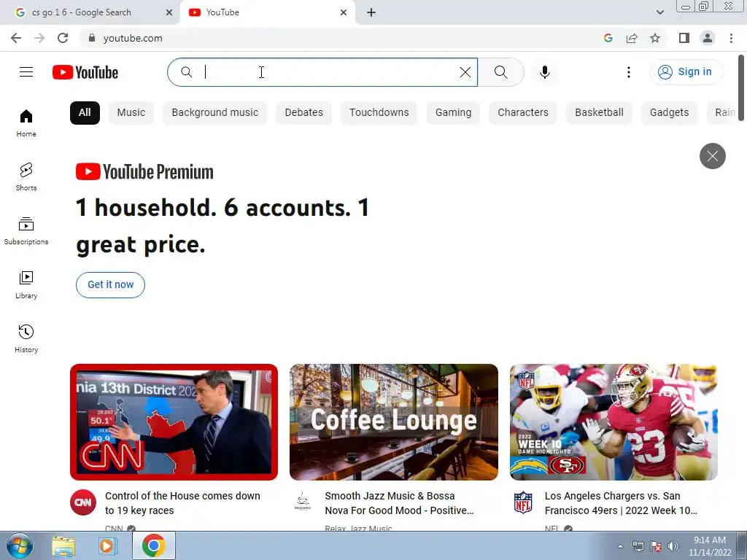Clear the search box with X

[465, 72]
